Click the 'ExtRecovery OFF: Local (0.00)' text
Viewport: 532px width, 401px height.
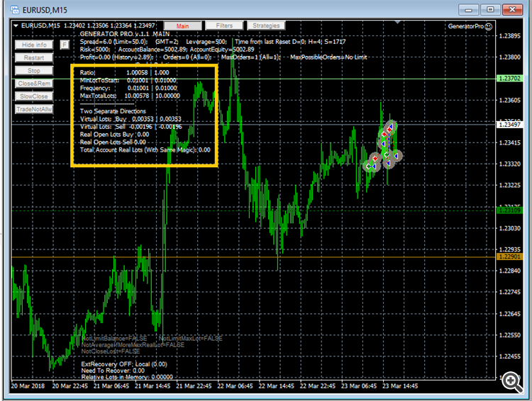point(124,364)
